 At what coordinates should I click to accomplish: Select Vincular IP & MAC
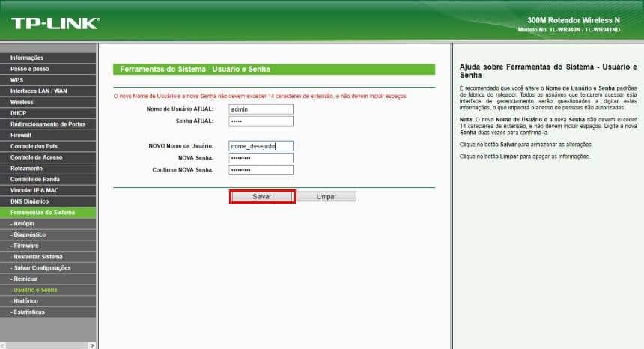tap(48, 190)
